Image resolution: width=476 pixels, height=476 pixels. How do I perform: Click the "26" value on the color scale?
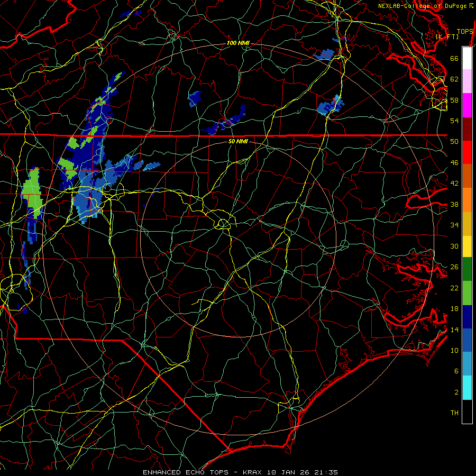454,267
